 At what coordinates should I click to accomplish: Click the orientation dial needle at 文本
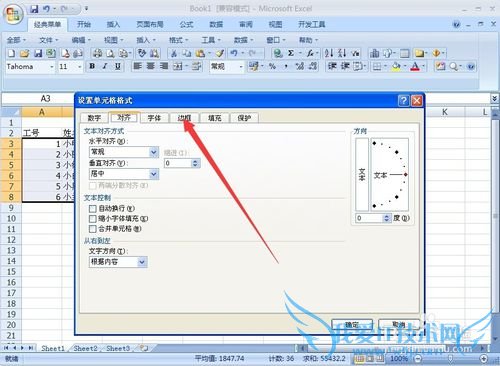coord(397,175)
